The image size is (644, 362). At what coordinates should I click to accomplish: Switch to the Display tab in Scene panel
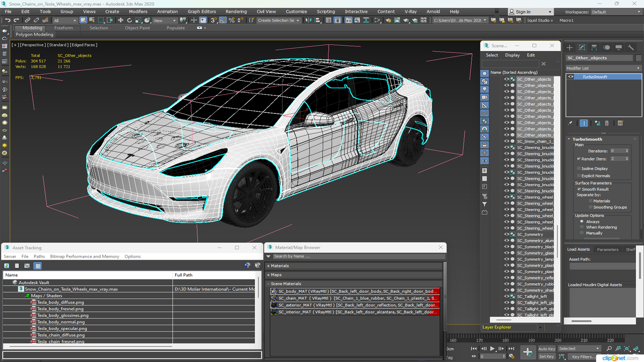[x=512, y=55]
